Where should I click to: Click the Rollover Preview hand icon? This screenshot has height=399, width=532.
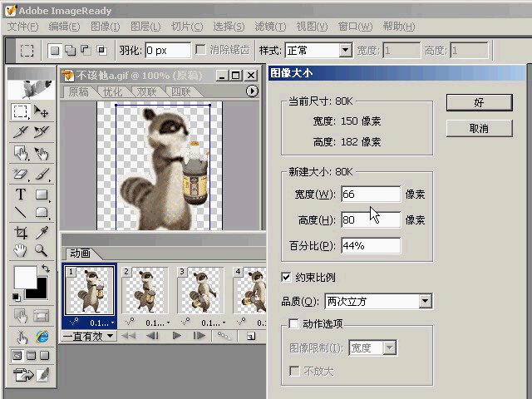[x=21, y=337]
